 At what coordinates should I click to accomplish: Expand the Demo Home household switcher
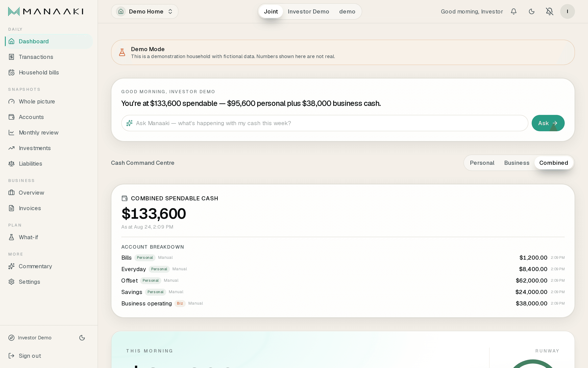click(x=145, y=11)
